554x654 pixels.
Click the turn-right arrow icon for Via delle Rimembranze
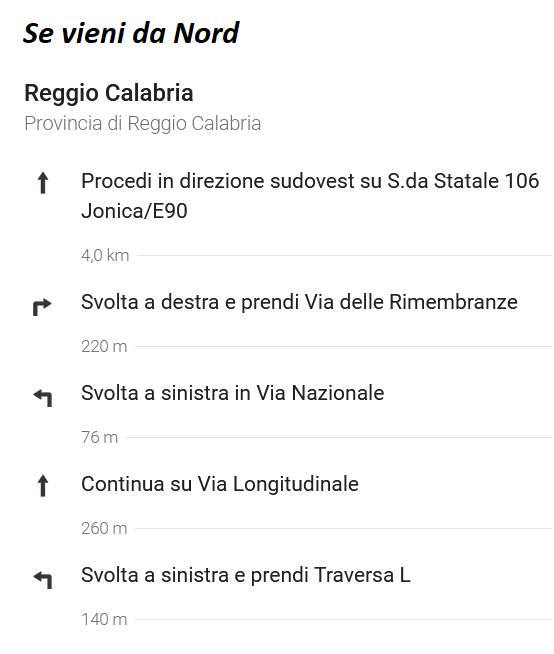click(x=42, y=307)
